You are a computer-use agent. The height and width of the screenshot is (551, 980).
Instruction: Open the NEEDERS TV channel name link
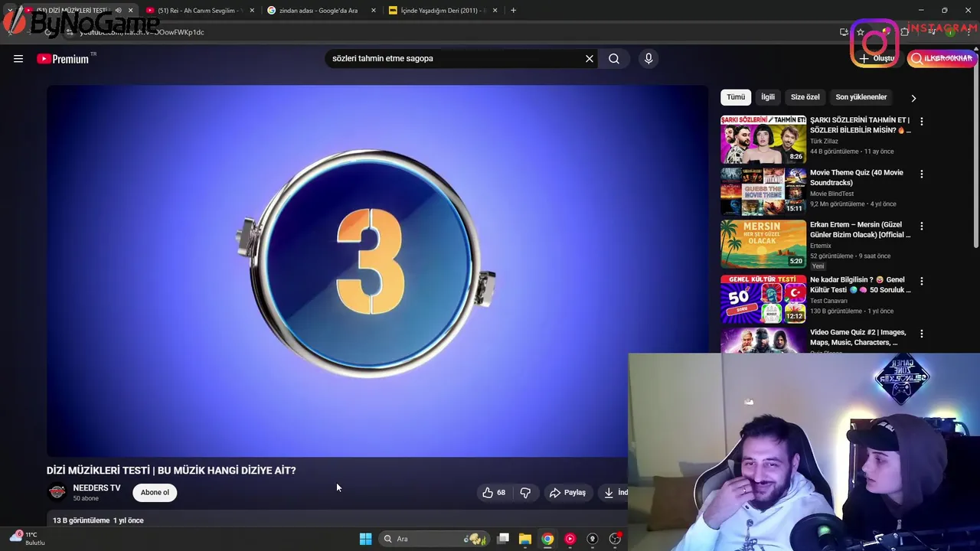tap(96, 488)
